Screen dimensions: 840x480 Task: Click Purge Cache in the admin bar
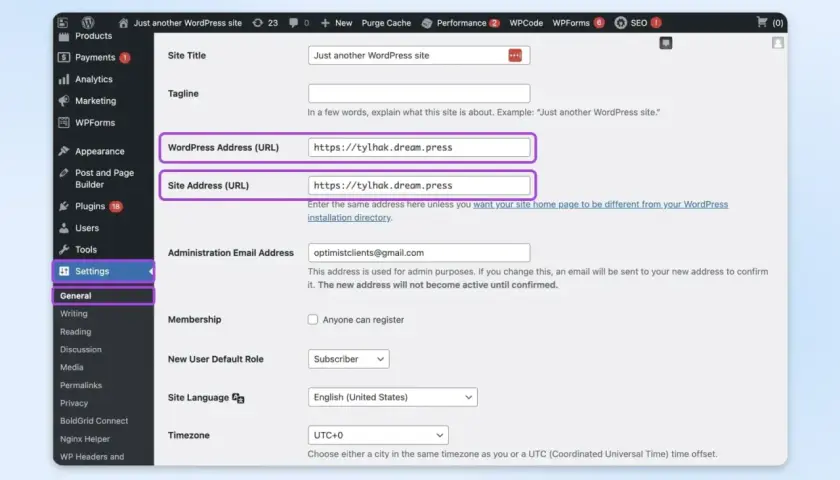[386, 23]
